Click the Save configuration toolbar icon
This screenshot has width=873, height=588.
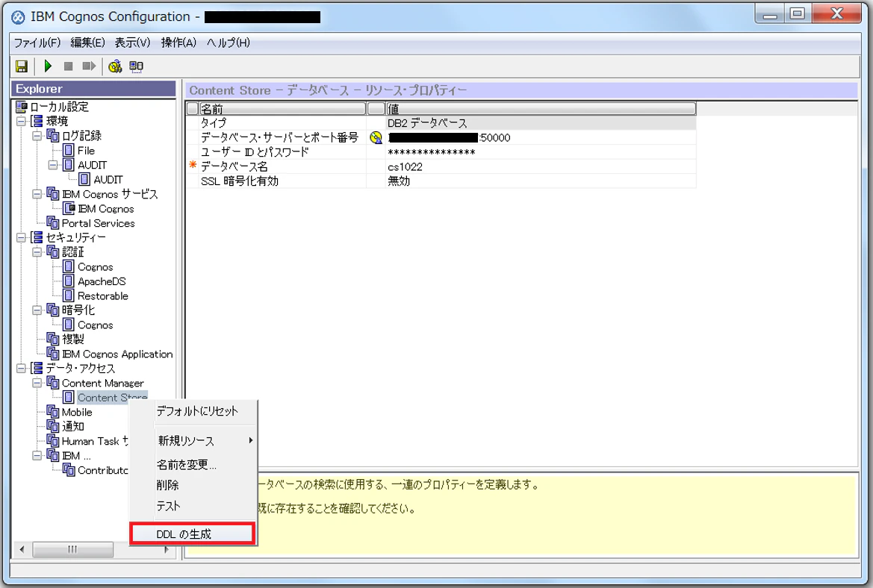coord(21,66)
